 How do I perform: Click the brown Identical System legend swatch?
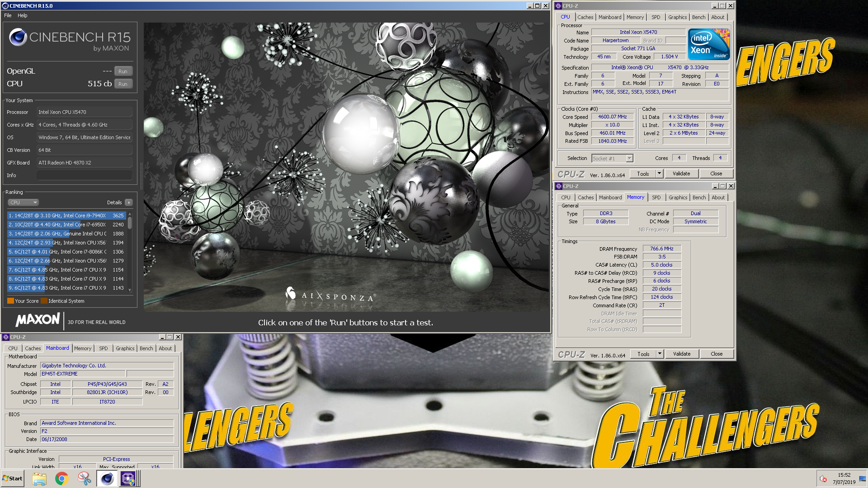(44, 301)
